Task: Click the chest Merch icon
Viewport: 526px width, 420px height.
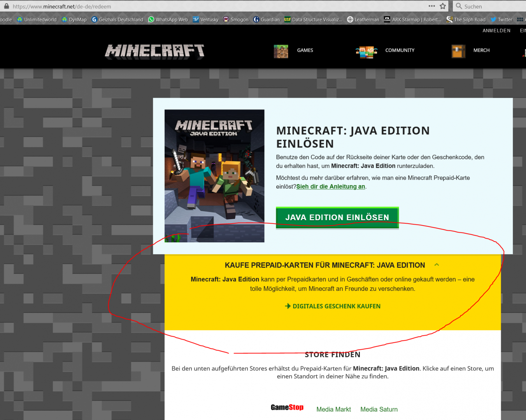Action: tap(458, 51)
